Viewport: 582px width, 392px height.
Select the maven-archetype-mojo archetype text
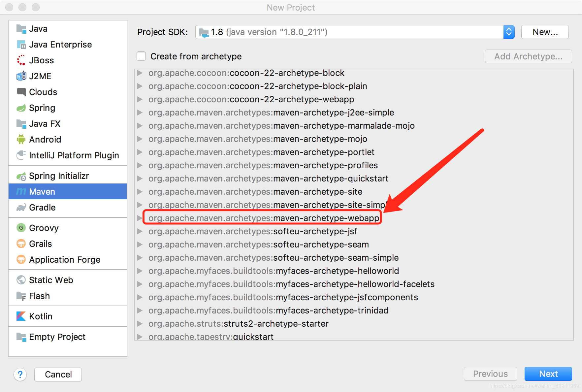258,139
